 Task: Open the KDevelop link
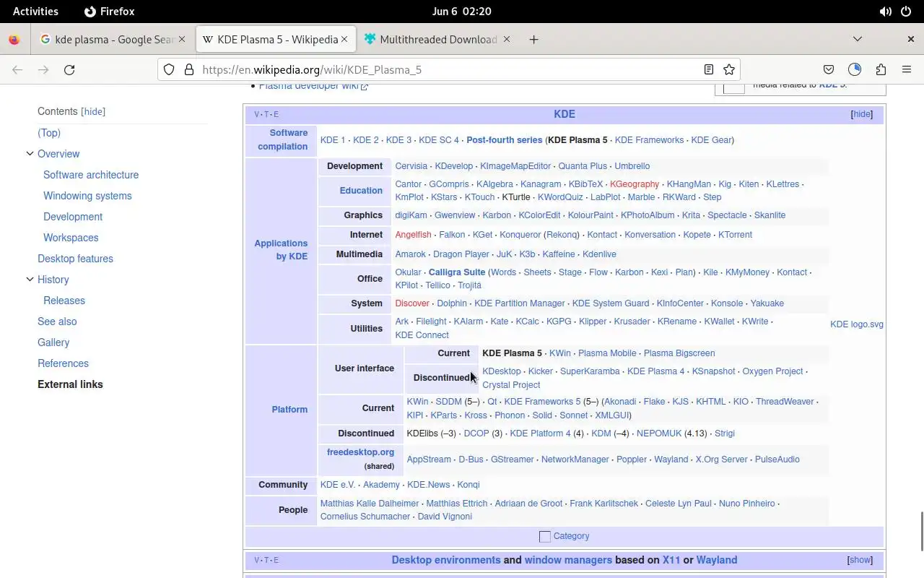(454, 166)
